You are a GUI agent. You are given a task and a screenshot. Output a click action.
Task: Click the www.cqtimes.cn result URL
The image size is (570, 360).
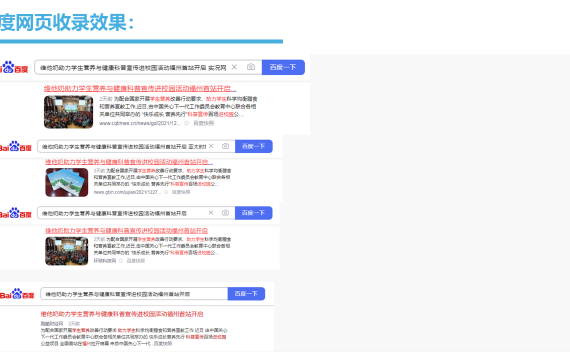[x=140, y=123]
